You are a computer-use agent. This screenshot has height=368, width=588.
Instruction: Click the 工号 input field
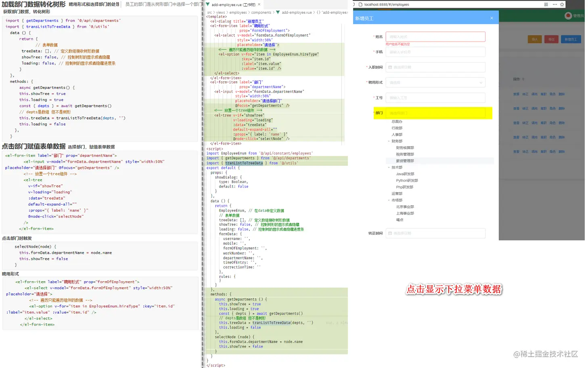[x=435, y=98]
